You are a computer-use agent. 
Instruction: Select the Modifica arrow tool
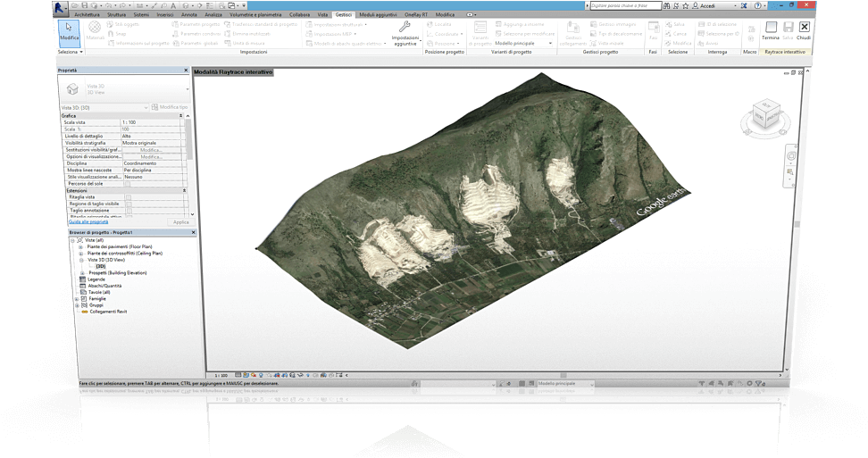point(70,31)
